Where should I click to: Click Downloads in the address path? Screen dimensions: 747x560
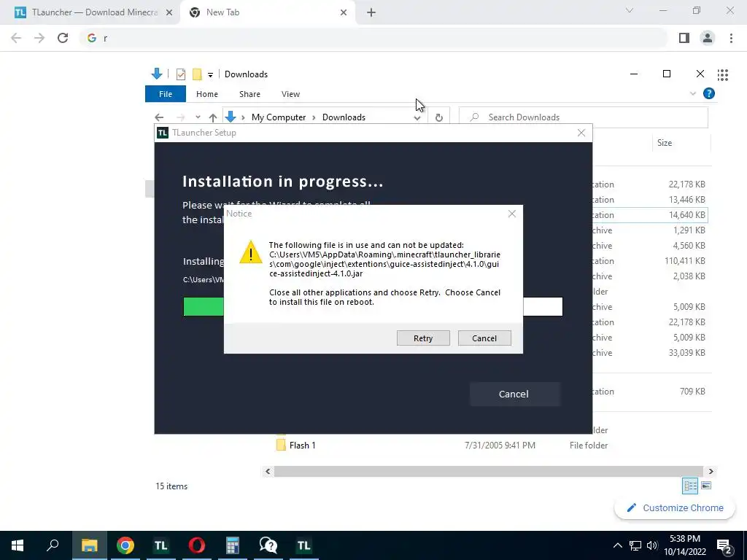click(344, 117)
